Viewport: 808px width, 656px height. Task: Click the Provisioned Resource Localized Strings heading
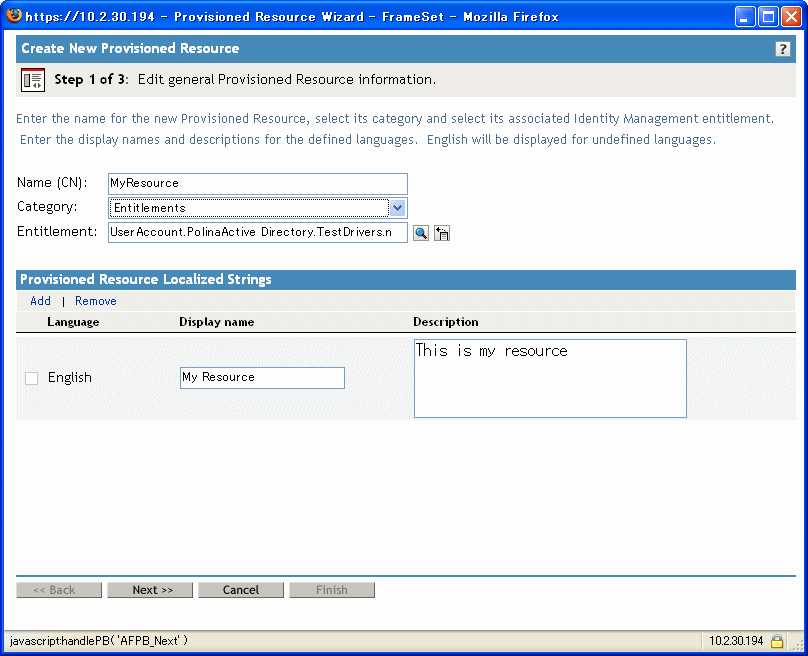[146, 279]
